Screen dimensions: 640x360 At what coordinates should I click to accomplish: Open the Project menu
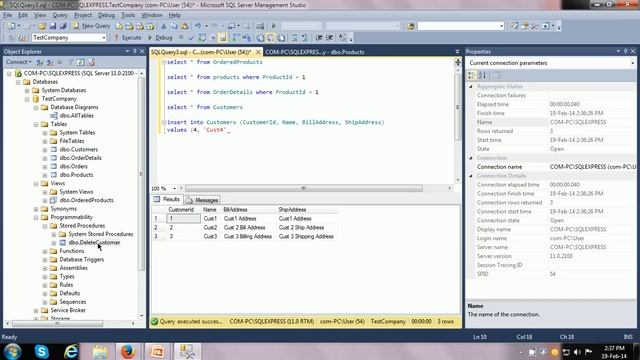(83, 15)
